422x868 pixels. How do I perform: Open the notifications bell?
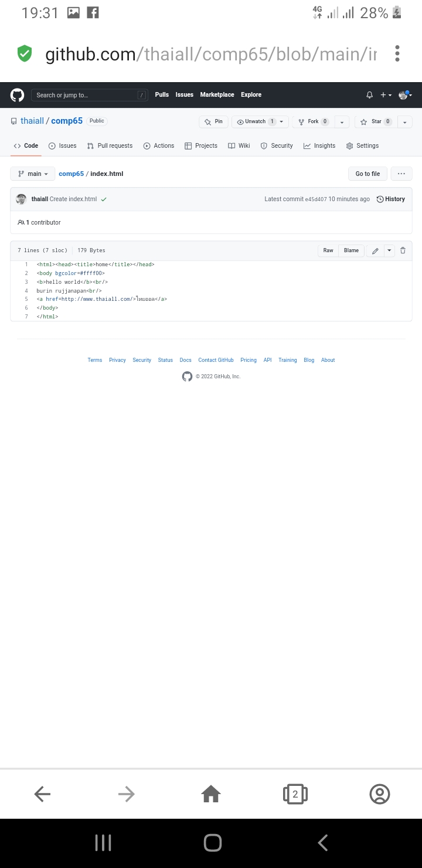[369, 95]
